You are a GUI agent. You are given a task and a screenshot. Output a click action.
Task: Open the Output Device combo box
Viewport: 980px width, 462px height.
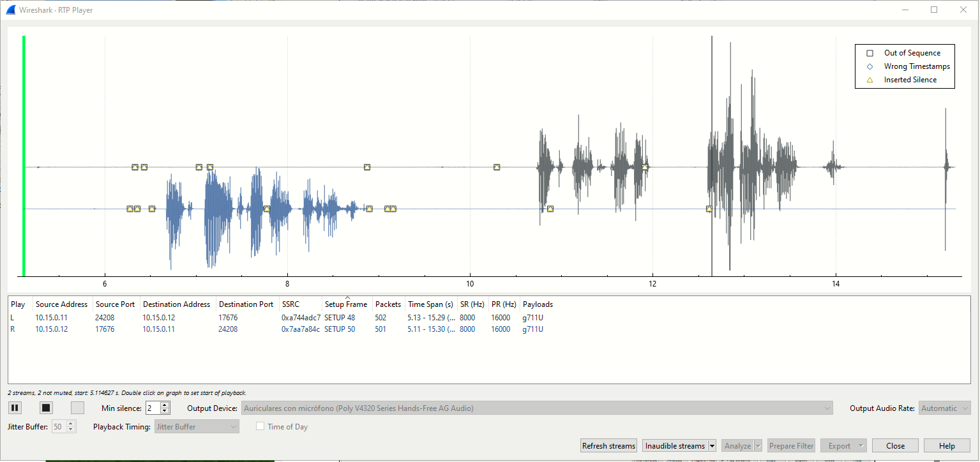[537, 408]
